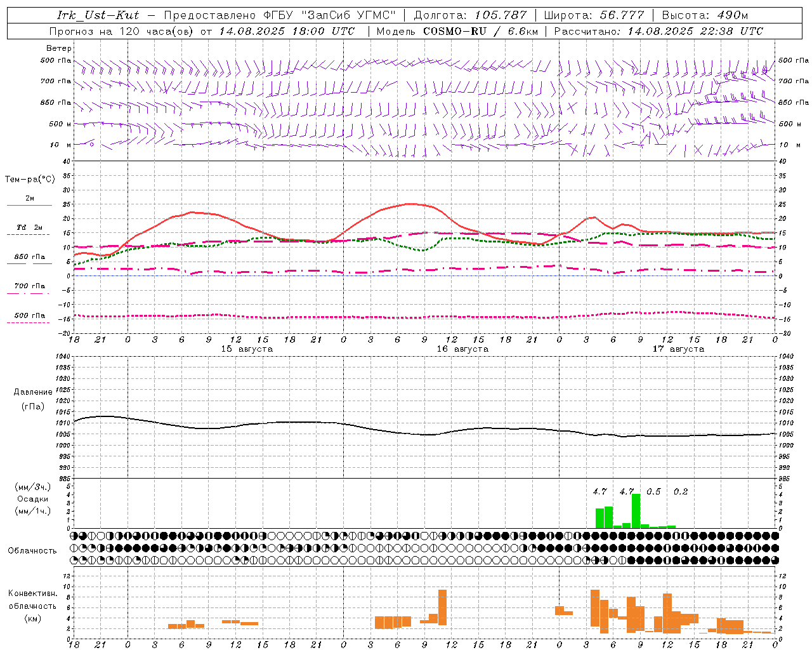
Task: Click the 700 гПа temperature legend entry
Action: pyautogui.click(x=30, y=286)
